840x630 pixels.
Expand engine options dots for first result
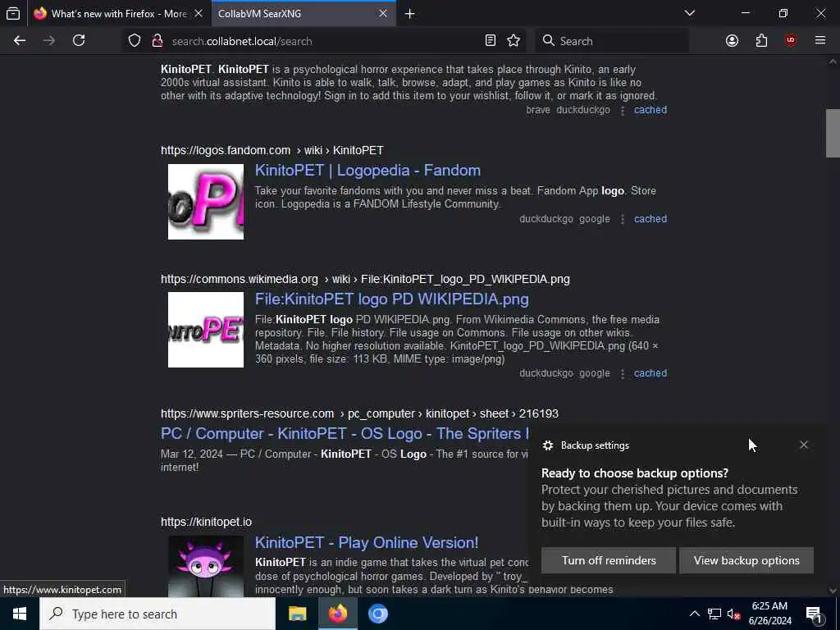(622, 111)
